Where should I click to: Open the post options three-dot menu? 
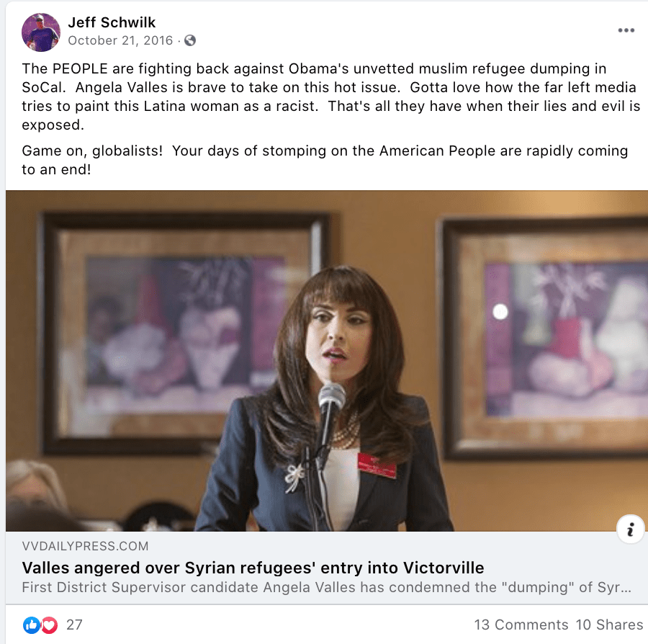626,30
